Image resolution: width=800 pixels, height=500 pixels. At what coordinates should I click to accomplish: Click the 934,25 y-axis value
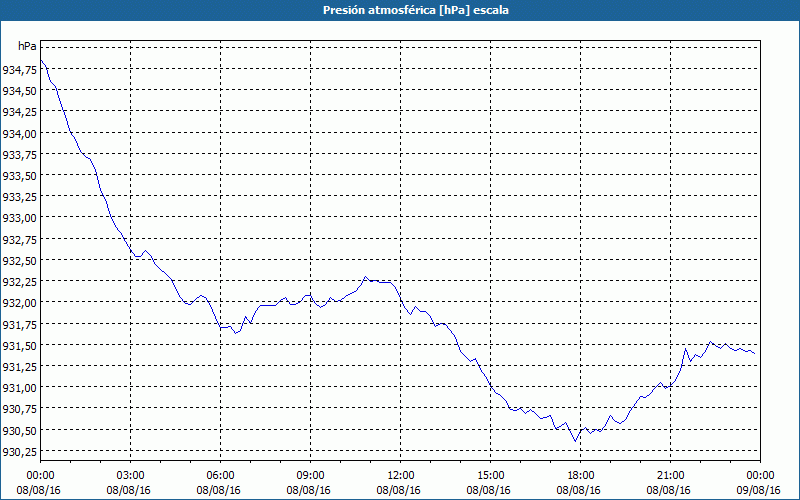pos(20,112)
